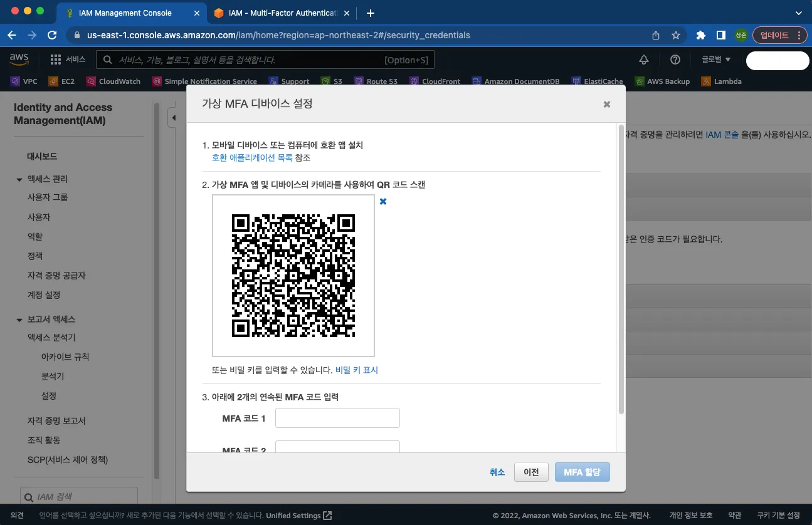Open the Simple Notification Service shortcut
Viewport: 812px width, 525px height.
tap(204, 81)
